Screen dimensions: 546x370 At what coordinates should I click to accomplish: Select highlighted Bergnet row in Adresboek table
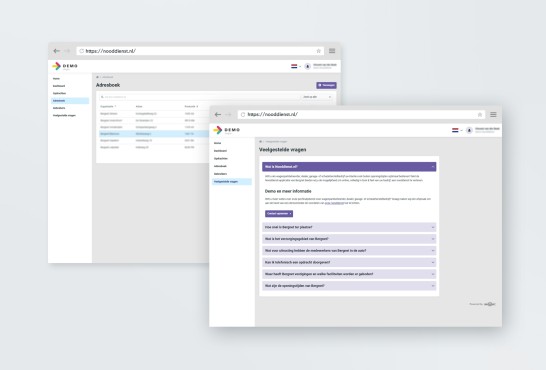coord(154,134)
